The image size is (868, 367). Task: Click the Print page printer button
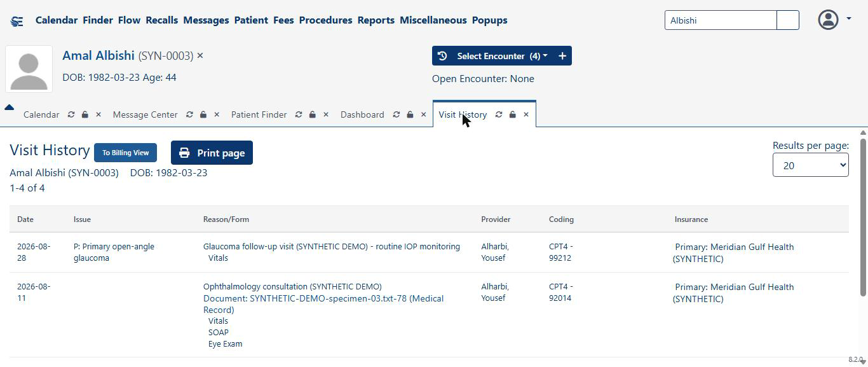click(212, 153)
